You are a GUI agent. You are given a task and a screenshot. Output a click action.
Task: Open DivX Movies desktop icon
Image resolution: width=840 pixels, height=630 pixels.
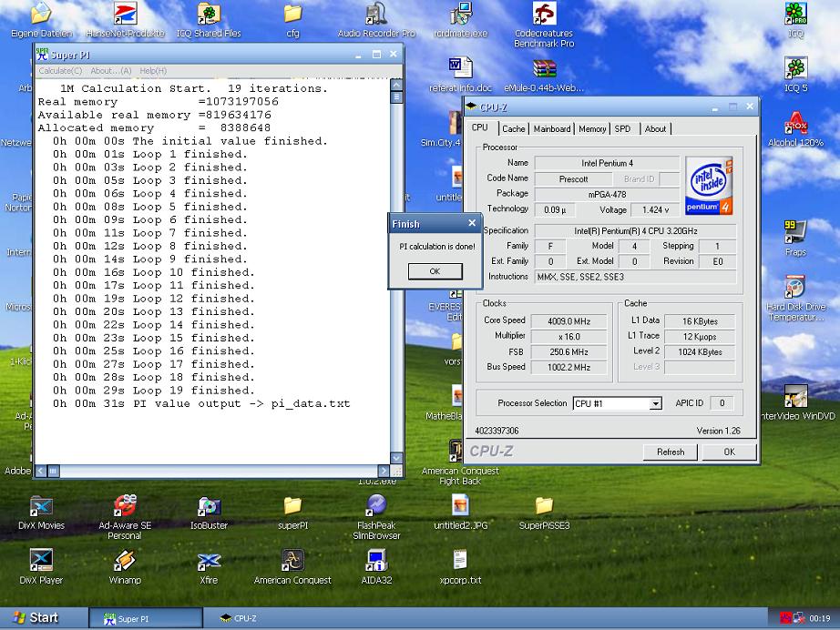pos(41,512)
